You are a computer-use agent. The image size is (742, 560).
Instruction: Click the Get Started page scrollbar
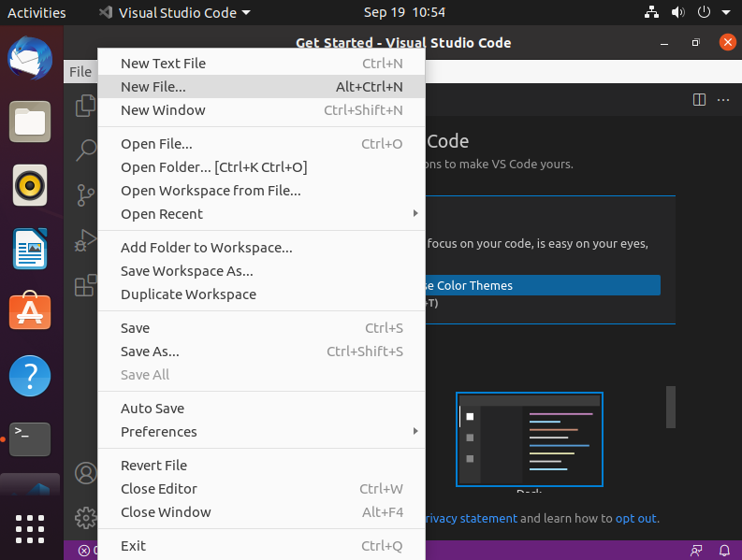coord(671,407)
